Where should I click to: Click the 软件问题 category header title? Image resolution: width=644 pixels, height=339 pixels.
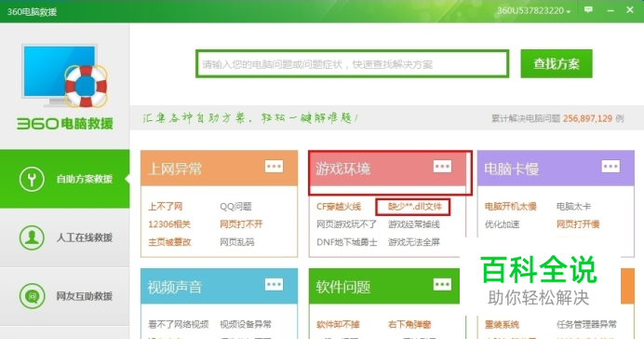(x=343, y=287)
